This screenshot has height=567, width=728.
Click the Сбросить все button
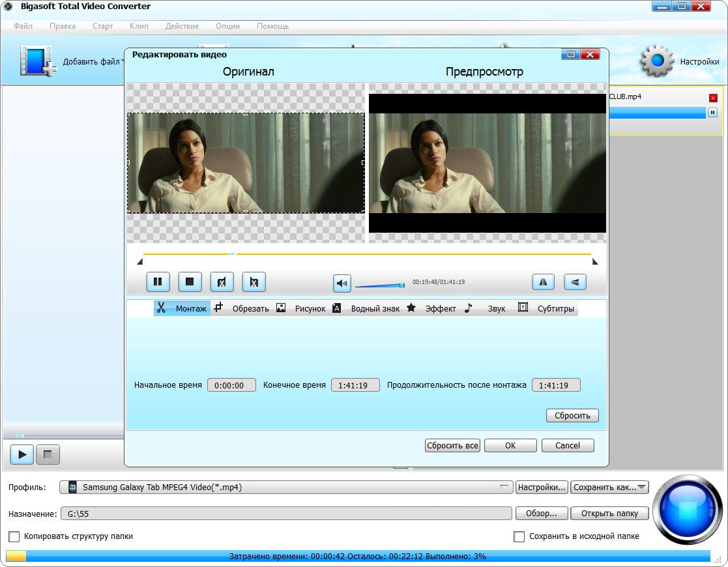(452, 446)
